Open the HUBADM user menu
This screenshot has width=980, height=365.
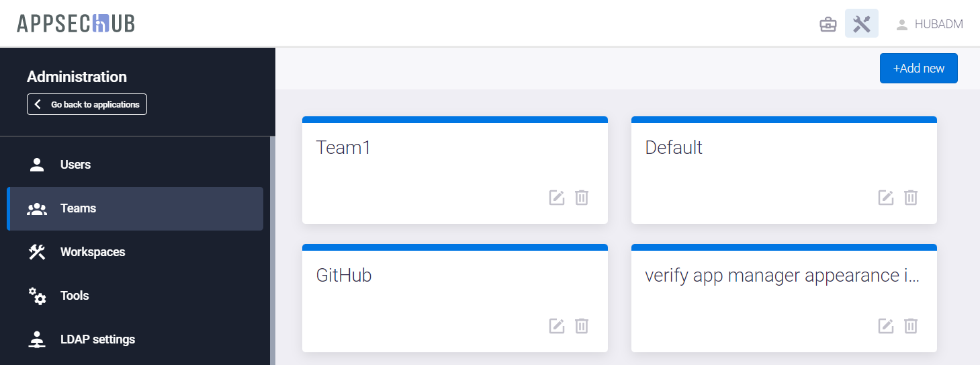930,25
